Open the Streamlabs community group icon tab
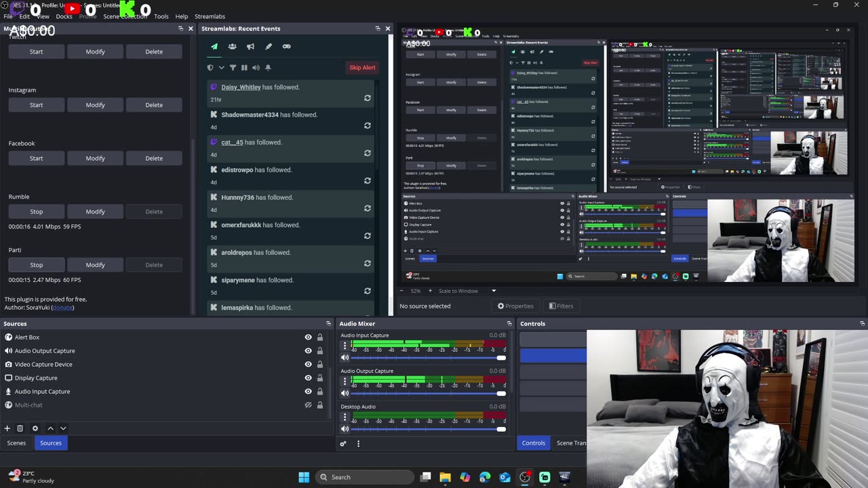The height and width of the screenshot is (488, 868). [232, 47]
